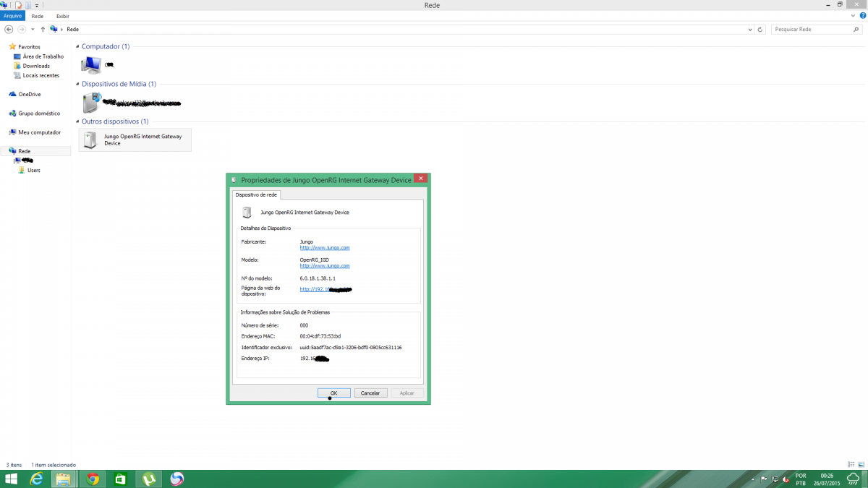
Task: Open the Windows Store taskbar icon
Action: 121,479
